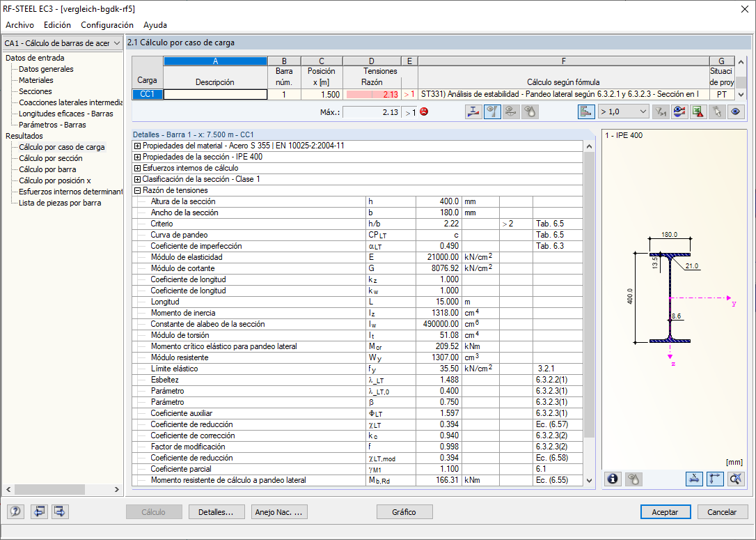Select 'Parámetros - Barras' entry

tap(52, 125)
